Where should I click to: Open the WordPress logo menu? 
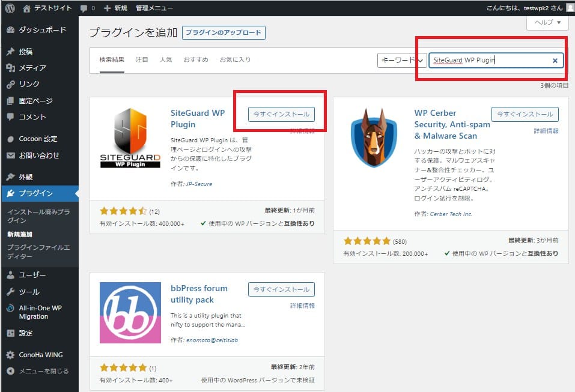click(10, 8)
